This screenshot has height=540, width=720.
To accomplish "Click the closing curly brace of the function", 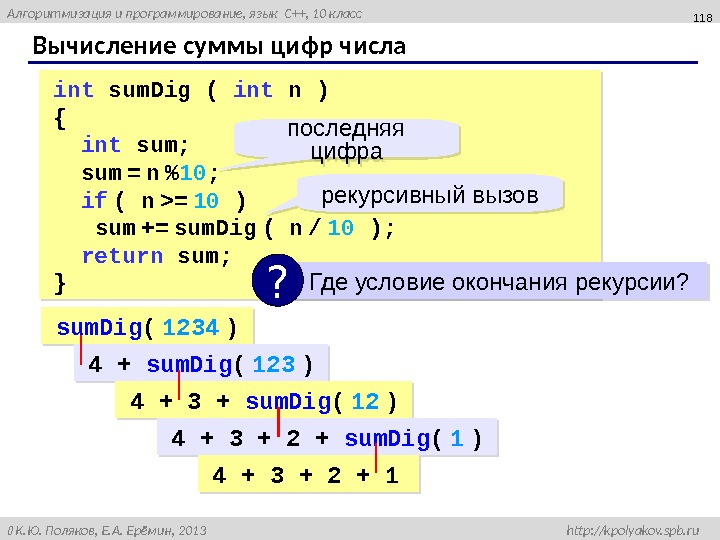I will 60,283.
